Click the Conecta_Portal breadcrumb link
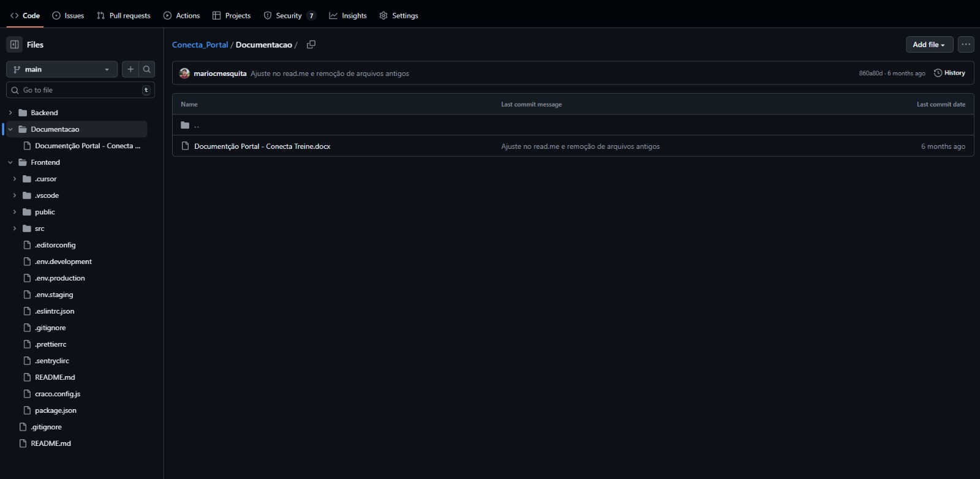Viewport: 980px width, 479px height. coord(200,45)
